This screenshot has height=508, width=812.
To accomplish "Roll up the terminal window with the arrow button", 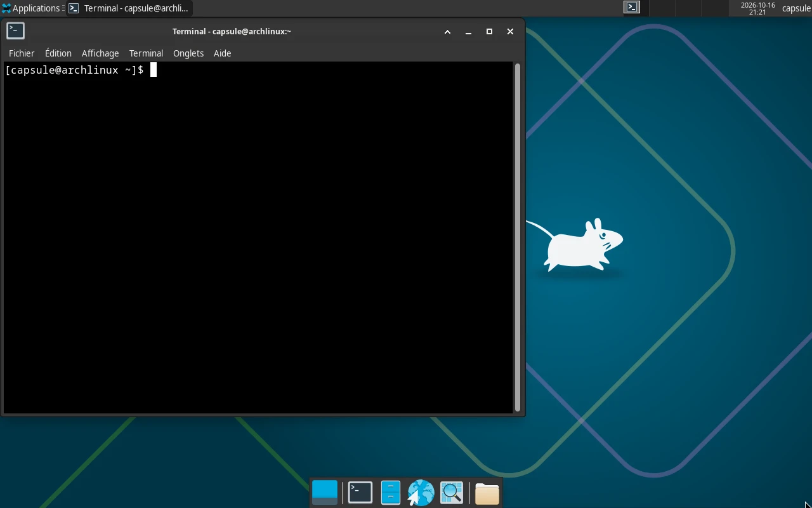I will click(447, 32).
